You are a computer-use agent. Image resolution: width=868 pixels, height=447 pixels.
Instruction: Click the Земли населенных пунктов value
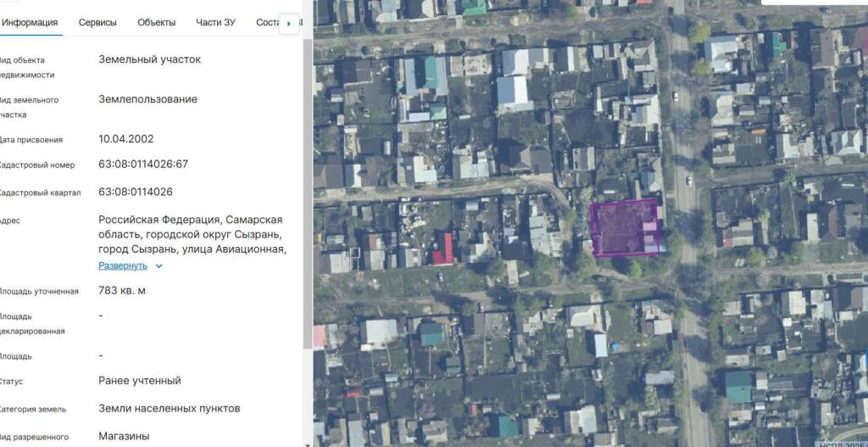click(x=169, y=409)
